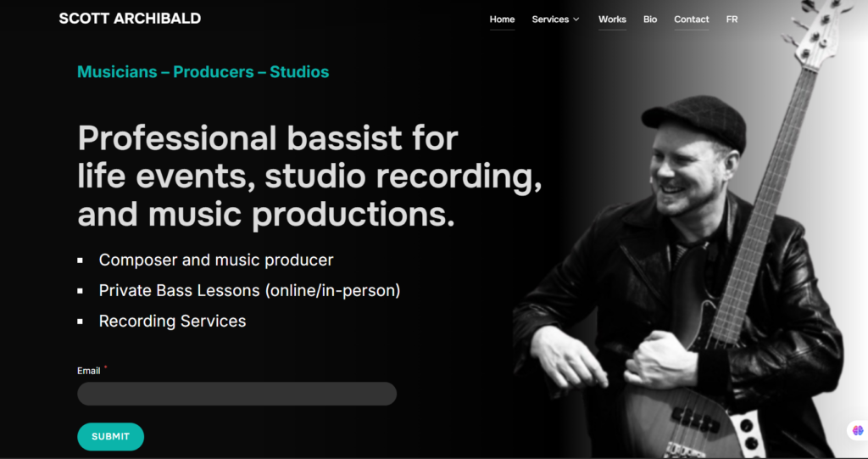Click the Scott Archibald site logo
868x459 pixels.
(x=130, y=19)
